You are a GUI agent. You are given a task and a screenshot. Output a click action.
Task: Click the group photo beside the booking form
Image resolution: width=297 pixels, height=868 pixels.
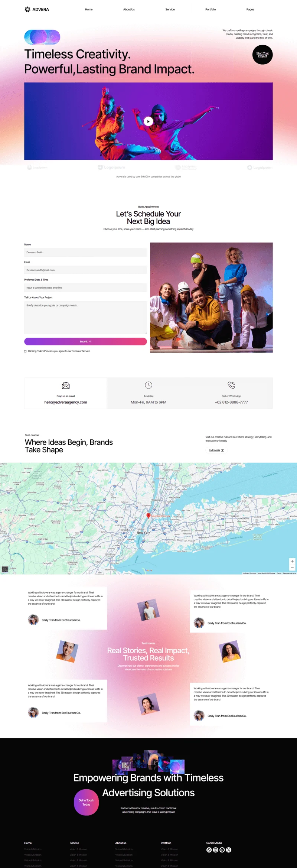[x=211, y=298]
